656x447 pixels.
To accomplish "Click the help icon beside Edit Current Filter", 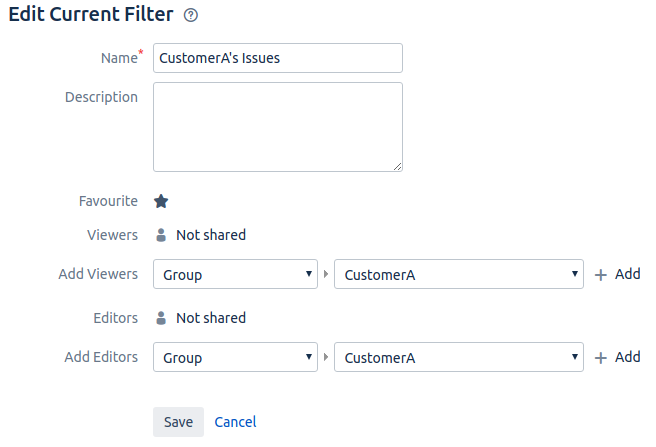I will click(x=191, y=15).
